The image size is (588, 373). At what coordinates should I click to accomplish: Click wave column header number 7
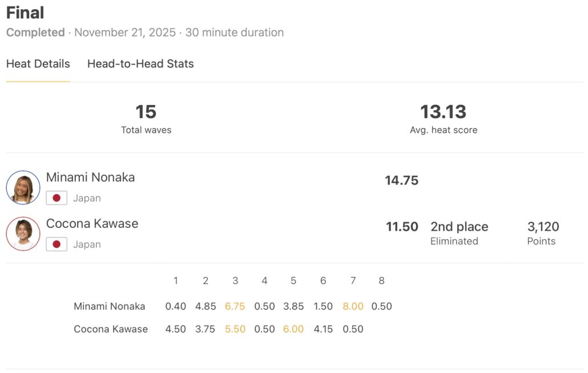pos(353,280)
